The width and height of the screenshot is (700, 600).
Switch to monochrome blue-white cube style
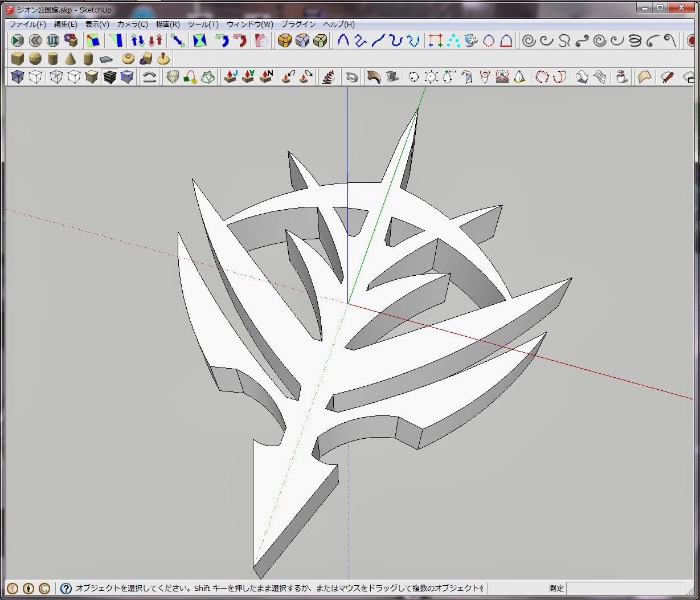click(127, 77)
